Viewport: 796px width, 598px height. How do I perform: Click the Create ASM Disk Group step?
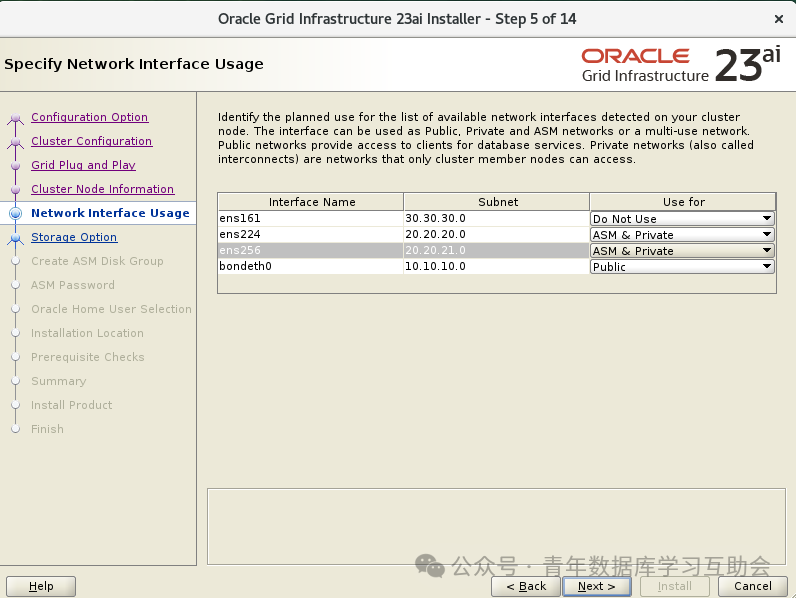point(97,261)
